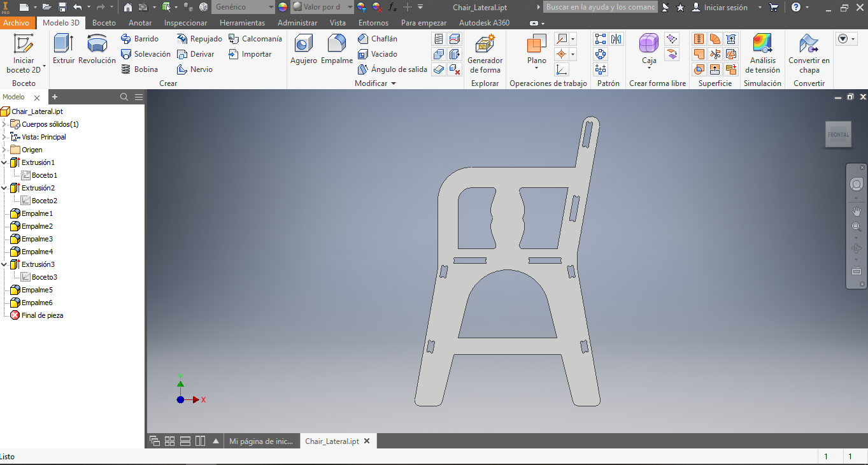Select Boceto3 in the model tree
The width and height of the screenshot is (868, 465).
45,277
